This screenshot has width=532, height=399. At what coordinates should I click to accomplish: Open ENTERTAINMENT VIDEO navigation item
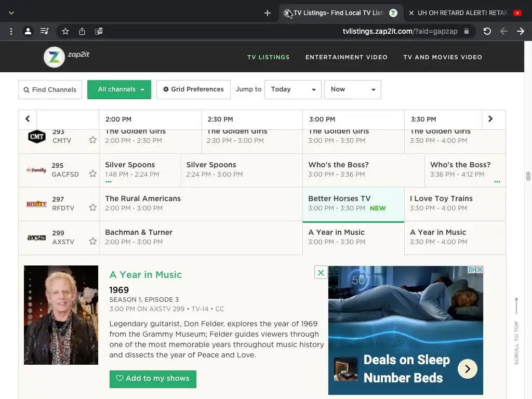347,57
